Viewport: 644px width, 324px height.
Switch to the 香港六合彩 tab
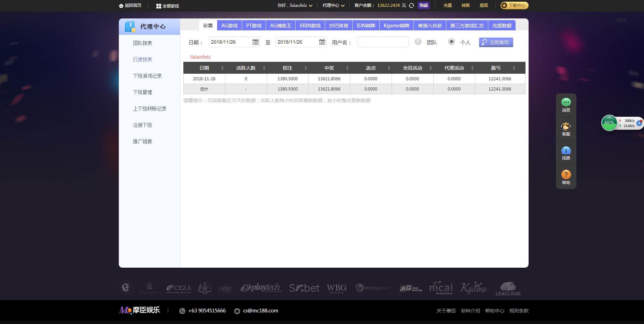430,26
